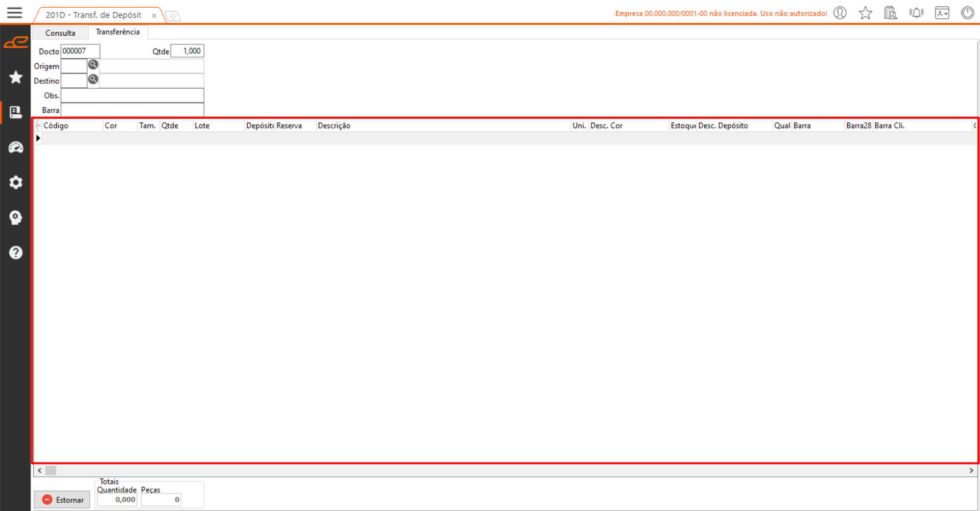
Task: Sort grid by Descrição column header
Action: tap(334, 126)
